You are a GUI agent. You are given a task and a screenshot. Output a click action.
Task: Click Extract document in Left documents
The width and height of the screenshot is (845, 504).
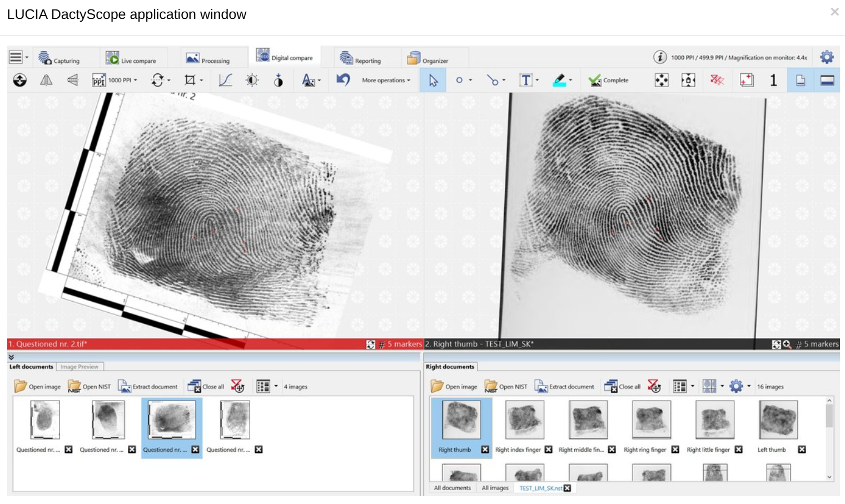click(x=148, y=386)
